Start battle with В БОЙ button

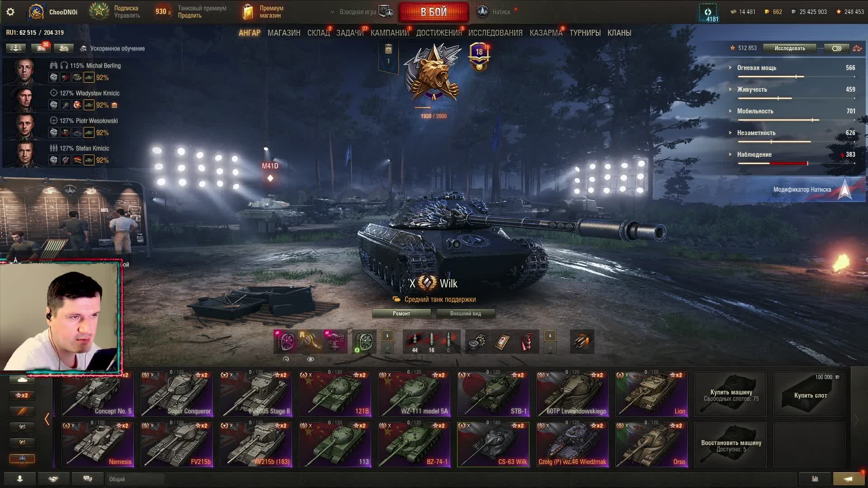pyautogui.click(x=434, y=12)
